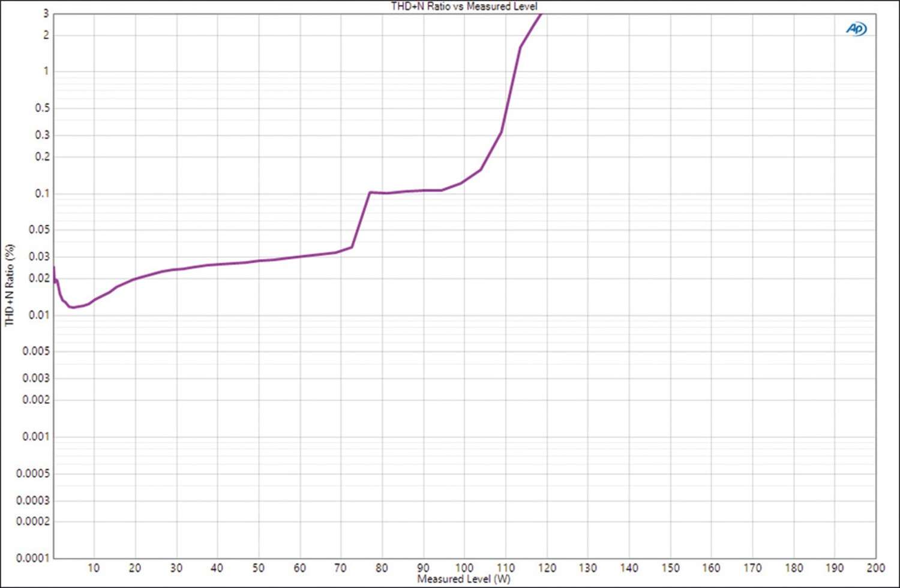Screen dimensions: 900x588
Task: Click the X-axis tick label 10
Action: pyautogui.click(x=94, y=568)
